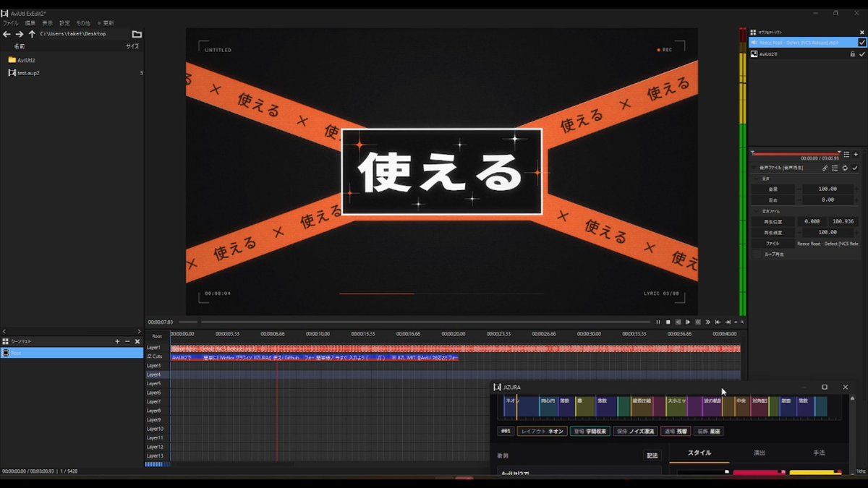
Task: Sort files by the サイズ column header
Action: click(x=132, y=46)
